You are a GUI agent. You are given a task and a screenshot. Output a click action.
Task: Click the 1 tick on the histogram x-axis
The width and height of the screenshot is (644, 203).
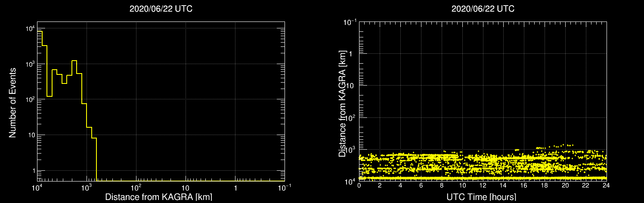click(x=235, y=188)
